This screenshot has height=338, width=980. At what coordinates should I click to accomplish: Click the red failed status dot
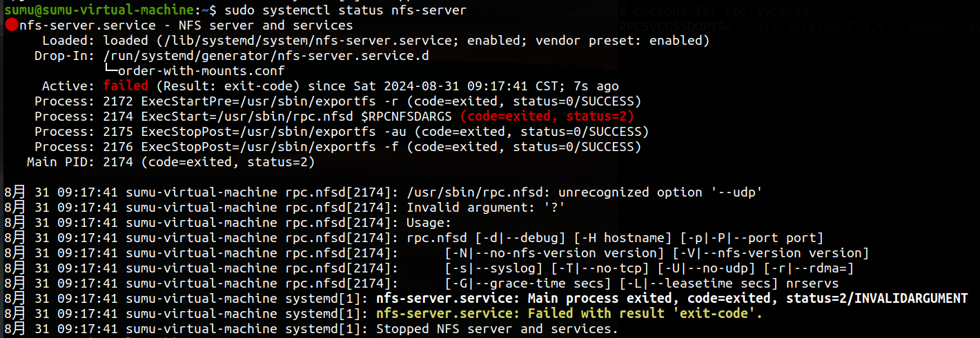click(x=11, y=26)
